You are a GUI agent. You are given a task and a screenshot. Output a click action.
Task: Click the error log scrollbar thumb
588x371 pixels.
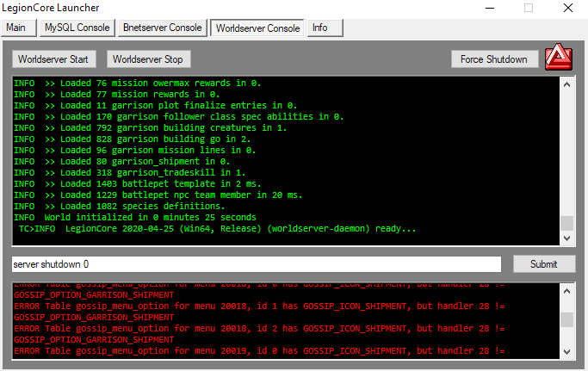(567, 320)
